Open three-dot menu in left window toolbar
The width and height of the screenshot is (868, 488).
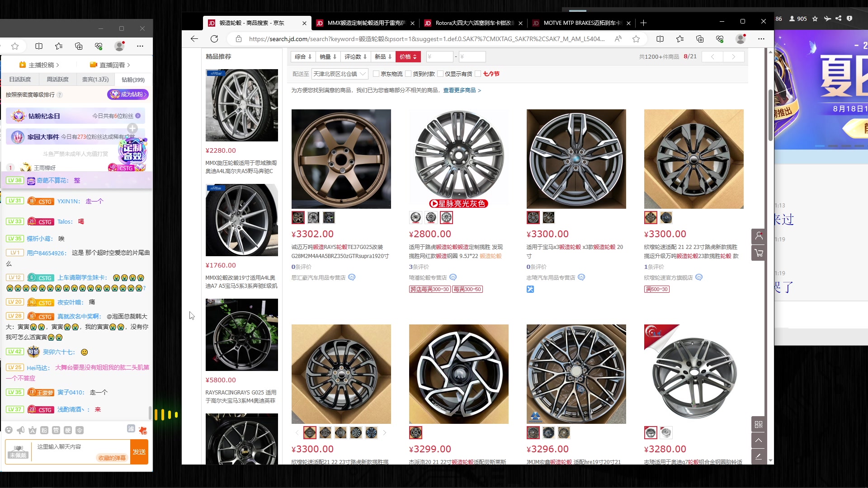[140, 46]
